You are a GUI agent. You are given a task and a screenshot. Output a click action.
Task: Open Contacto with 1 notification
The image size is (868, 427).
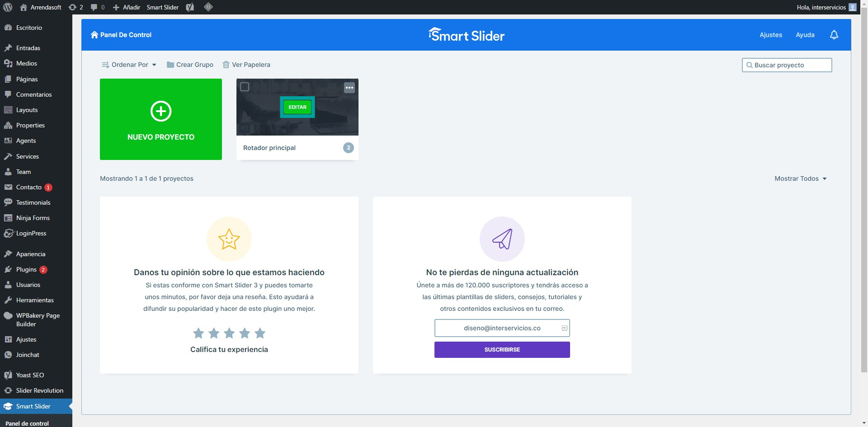click(36, 187)
